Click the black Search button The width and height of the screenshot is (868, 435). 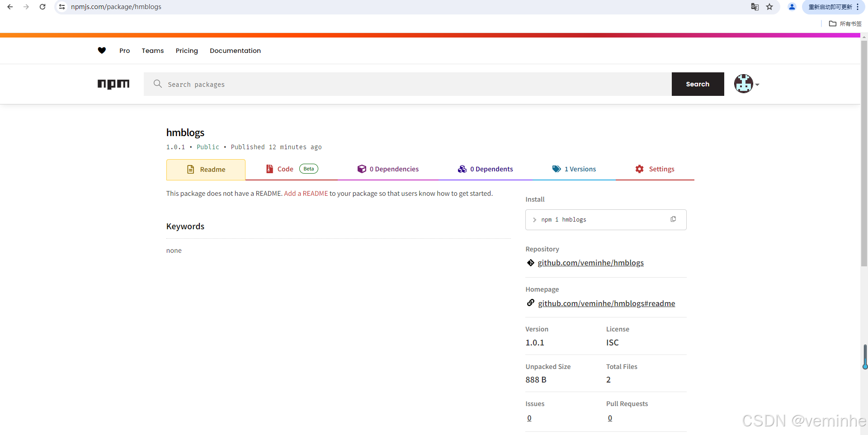pos(698,84)
